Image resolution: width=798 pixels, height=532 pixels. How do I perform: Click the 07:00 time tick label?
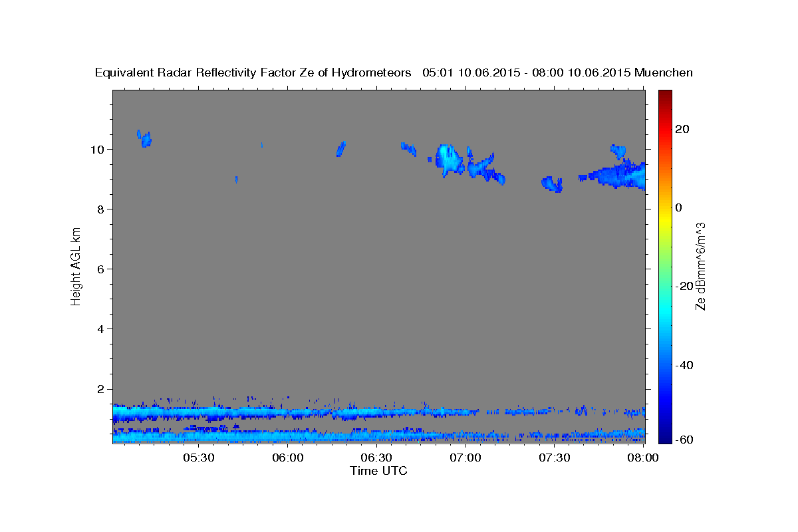tap(465, 458)
